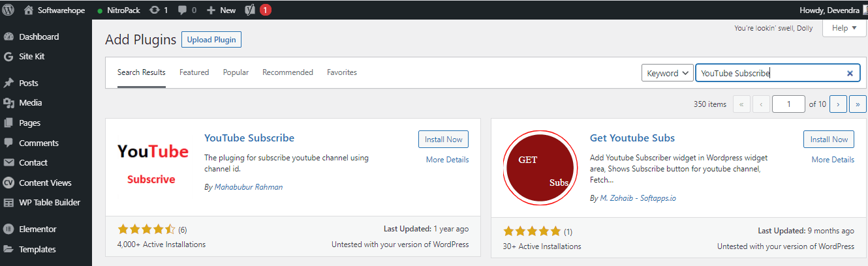
Task: Open author M. Zohaib - Softapps.io link
Action: tap(638, 198)
